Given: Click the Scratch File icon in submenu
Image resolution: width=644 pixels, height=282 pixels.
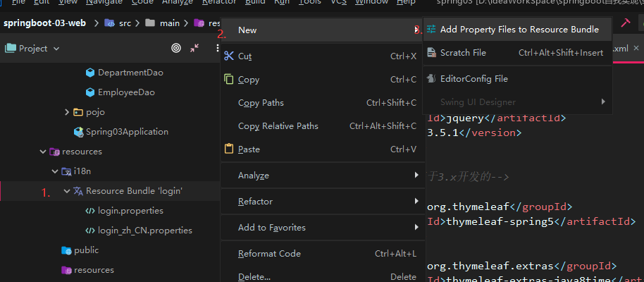Looking at the screenshot, I should pos(431,53).
